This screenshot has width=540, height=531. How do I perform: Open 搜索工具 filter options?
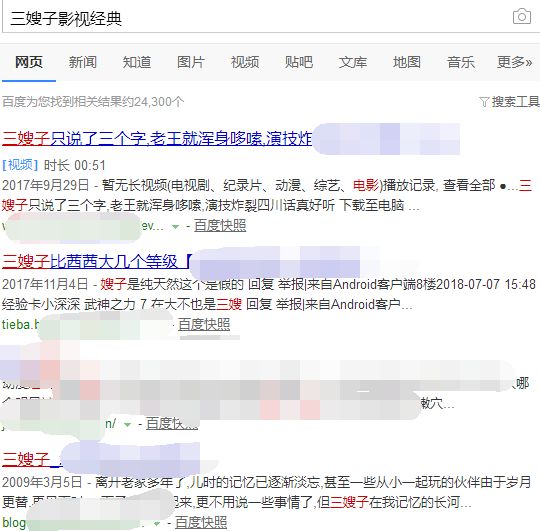pyautogui.click(x=515, y=102)
